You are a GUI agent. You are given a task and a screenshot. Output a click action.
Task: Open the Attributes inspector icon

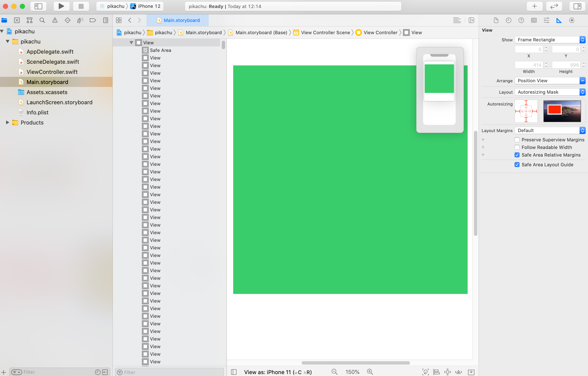pos(546,20)
